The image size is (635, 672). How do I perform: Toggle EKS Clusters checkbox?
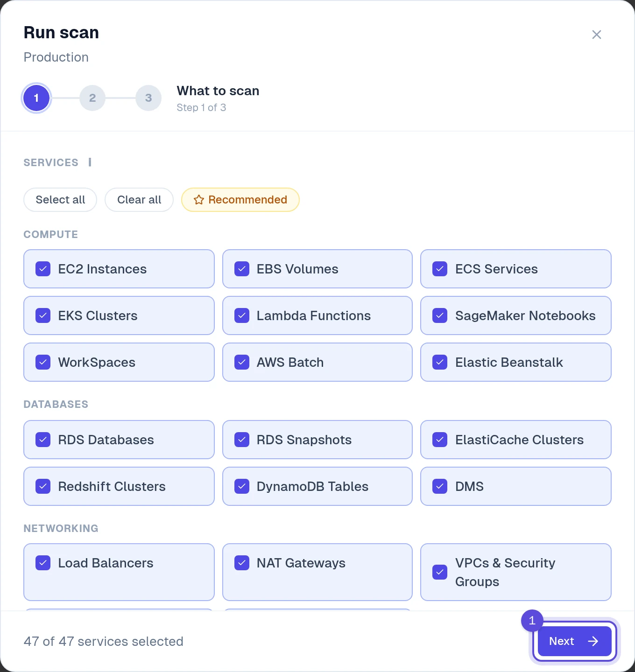point(43,315)
